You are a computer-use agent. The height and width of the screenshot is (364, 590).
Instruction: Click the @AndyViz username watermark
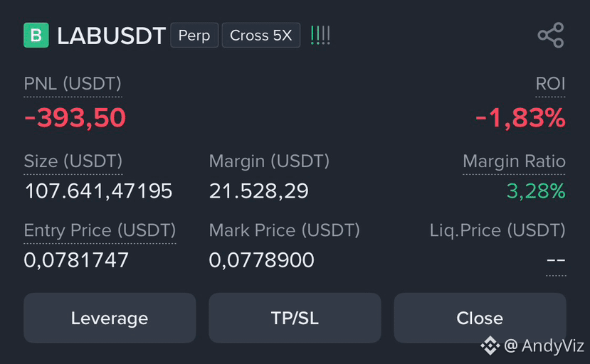pyautogui.click(x=544, y=346)
